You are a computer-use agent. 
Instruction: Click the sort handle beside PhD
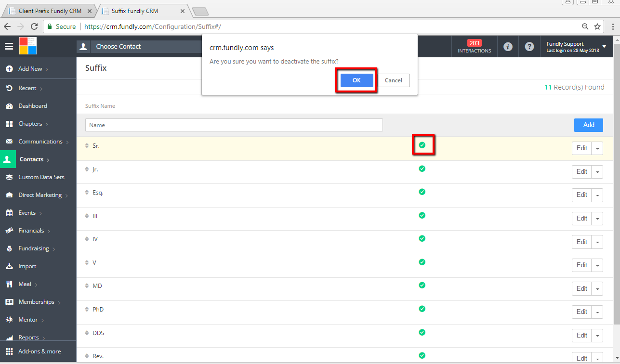pyautogui.click(x=87, y=310)
